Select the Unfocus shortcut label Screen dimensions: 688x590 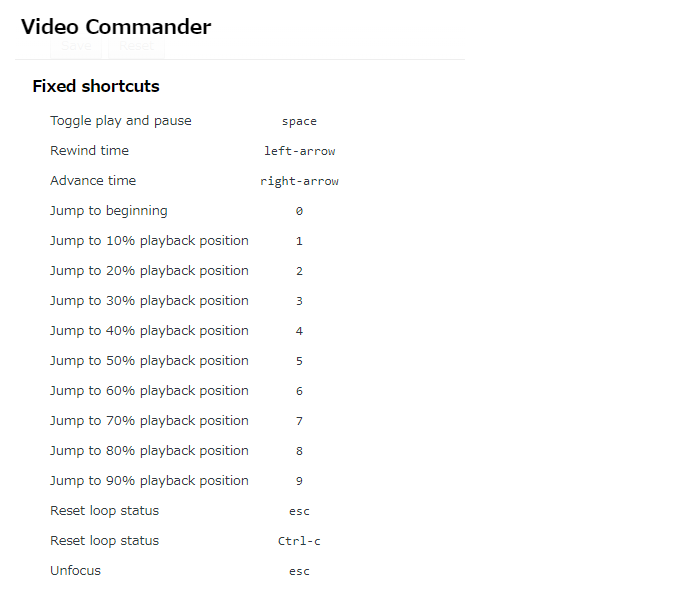[75, 571]
